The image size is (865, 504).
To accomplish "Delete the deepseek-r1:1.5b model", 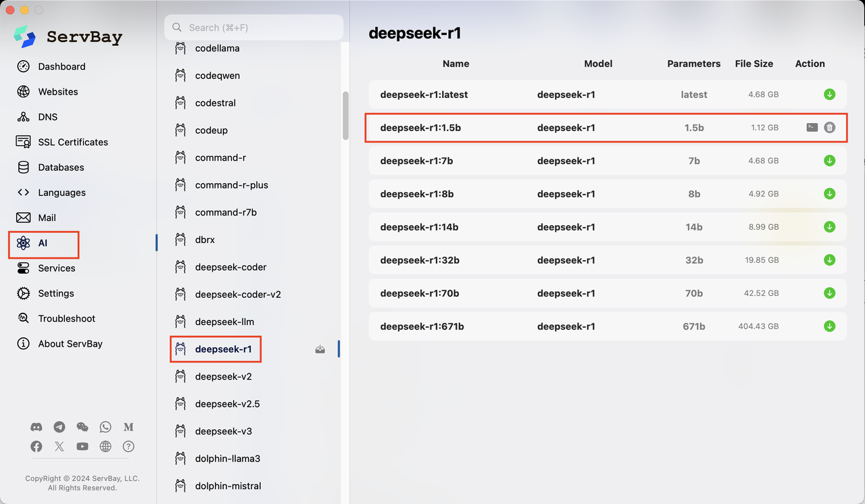I will (x=830, y=127).
